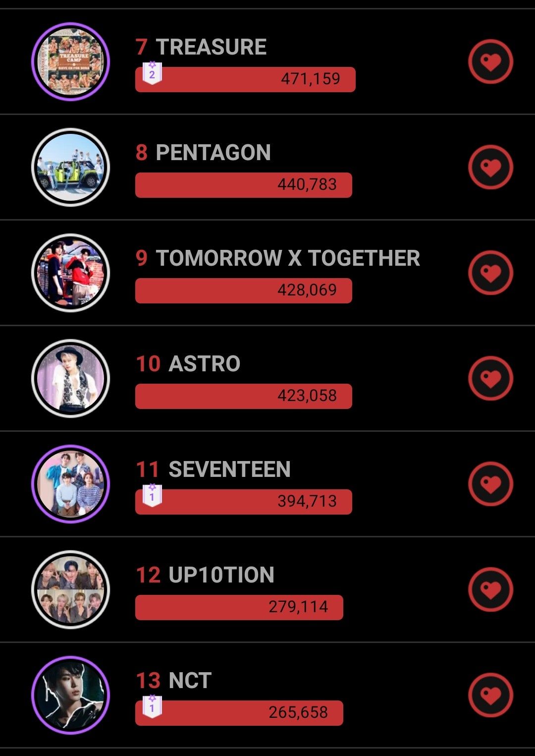Tap NCT's purple badge icon
This screenshot has height=756, width=535.
[x=152, y=707]
